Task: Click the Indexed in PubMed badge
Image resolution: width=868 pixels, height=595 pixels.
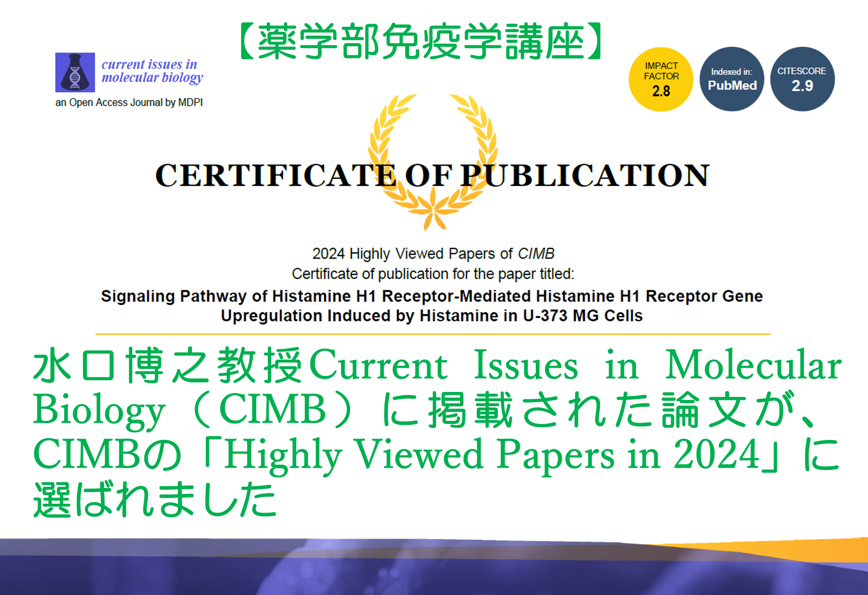Action: (x=732, y=79)
